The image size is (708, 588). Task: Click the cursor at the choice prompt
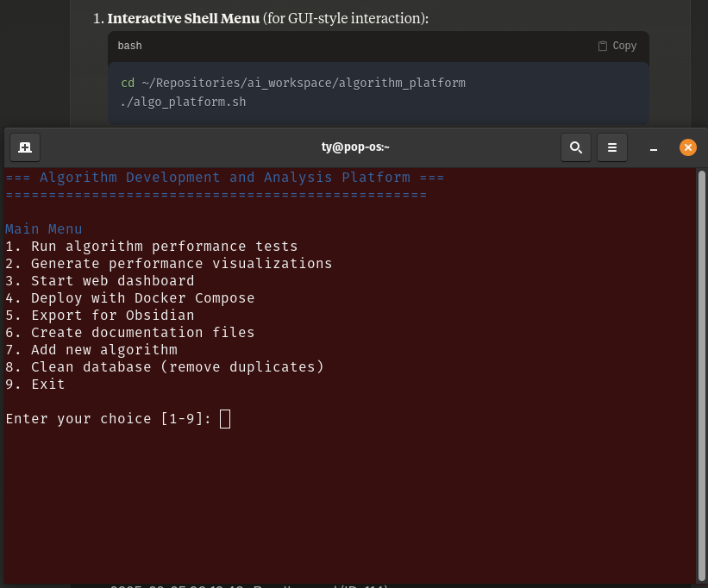225,418
